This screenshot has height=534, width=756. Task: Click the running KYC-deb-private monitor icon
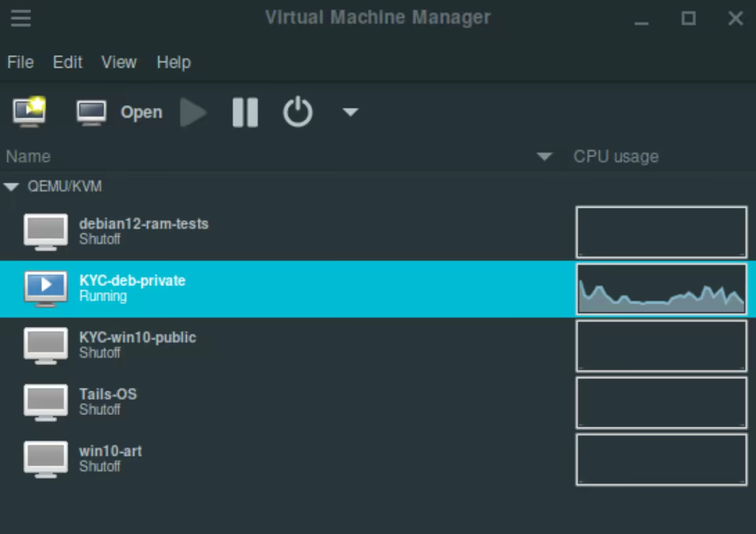(46, 289)
